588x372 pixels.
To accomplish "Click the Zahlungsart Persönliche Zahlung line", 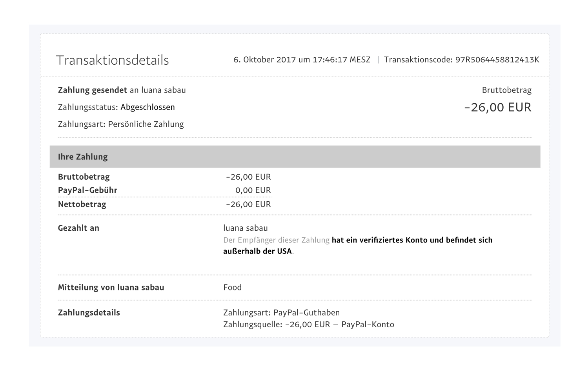I will 121,124.
